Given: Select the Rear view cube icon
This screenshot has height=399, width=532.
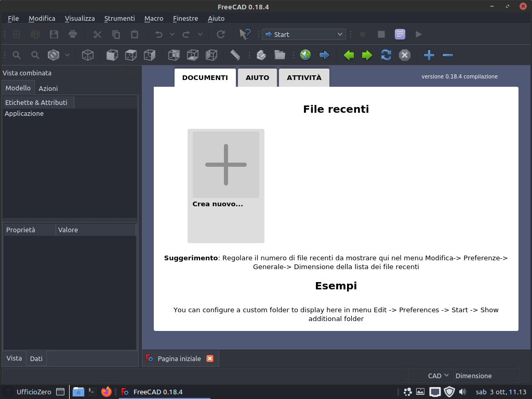Looking at the screenshot, I should (174, 55).
